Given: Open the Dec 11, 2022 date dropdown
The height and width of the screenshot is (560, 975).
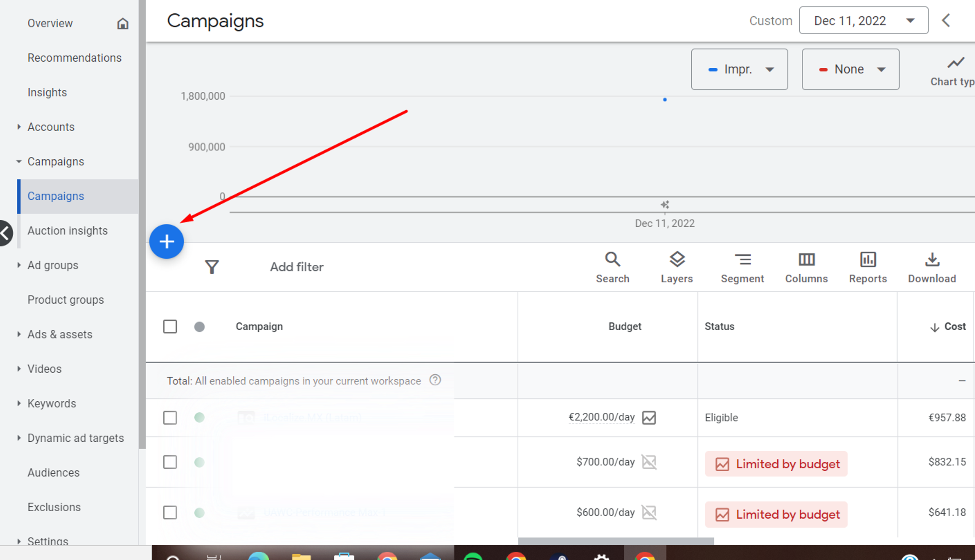Looking at the screenshot, I should pyautogui.click(x=863, y=21).
